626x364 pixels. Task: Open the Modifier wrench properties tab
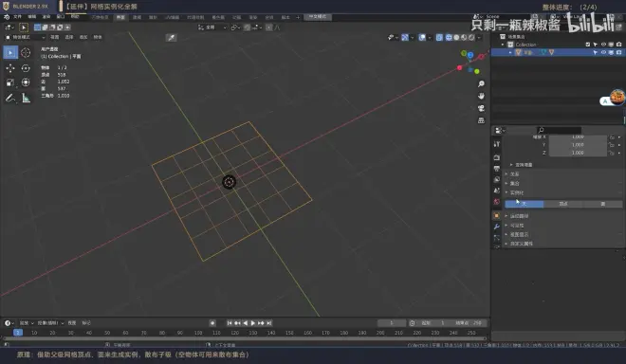point(497,227)
